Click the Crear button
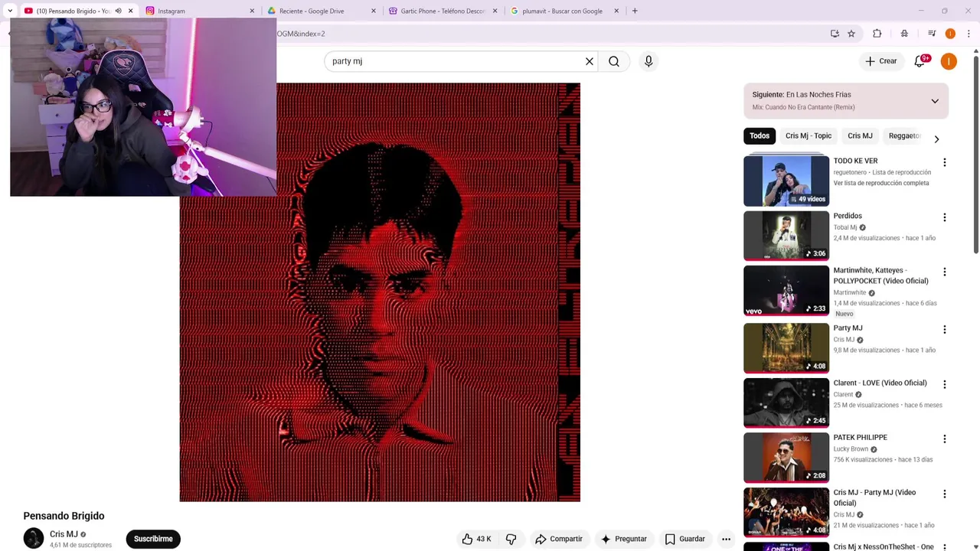 [x=881, y=61]
